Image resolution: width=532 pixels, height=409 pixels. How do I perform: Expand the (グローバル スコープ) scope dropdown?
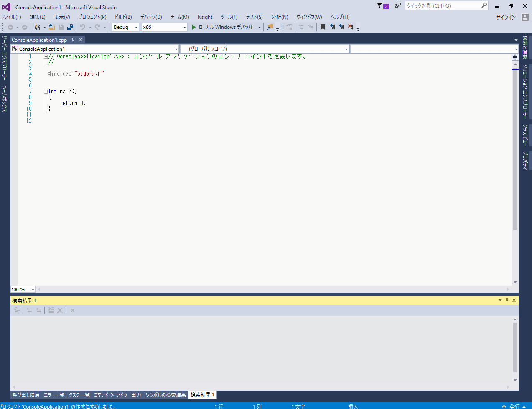(x=346, y=49)
